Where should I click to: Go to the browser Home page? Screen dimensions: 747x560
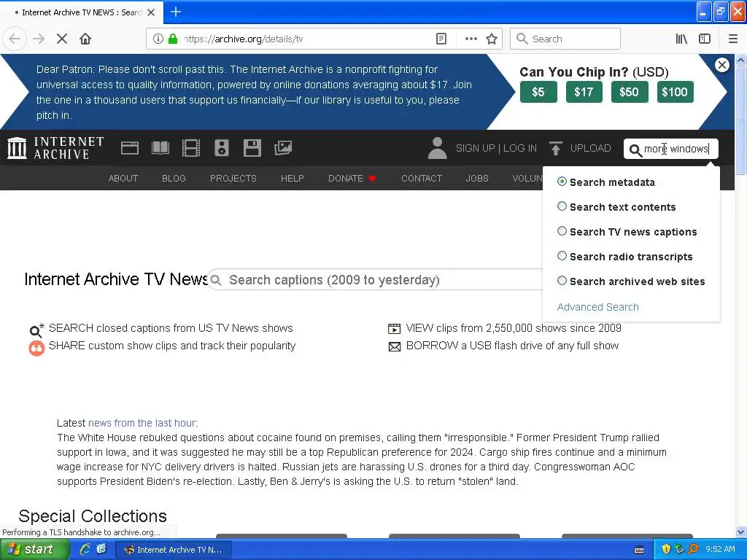click(85, 39)
